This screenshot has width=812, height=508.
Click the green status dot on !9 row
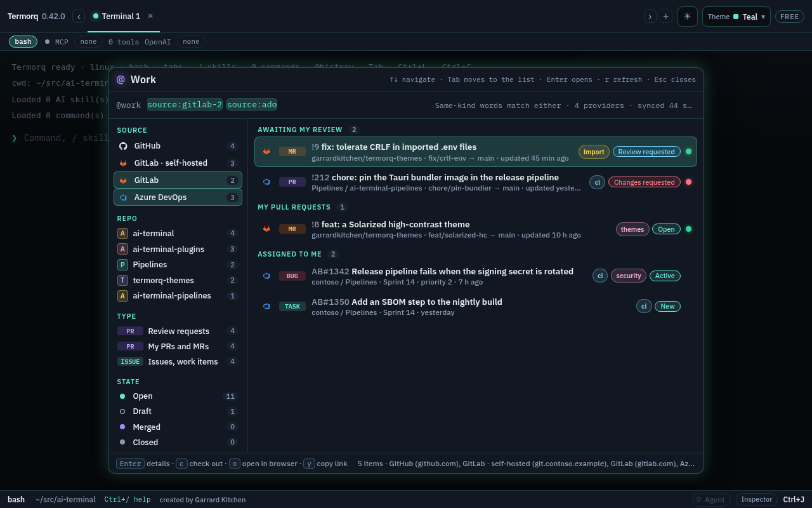point(688,152)
